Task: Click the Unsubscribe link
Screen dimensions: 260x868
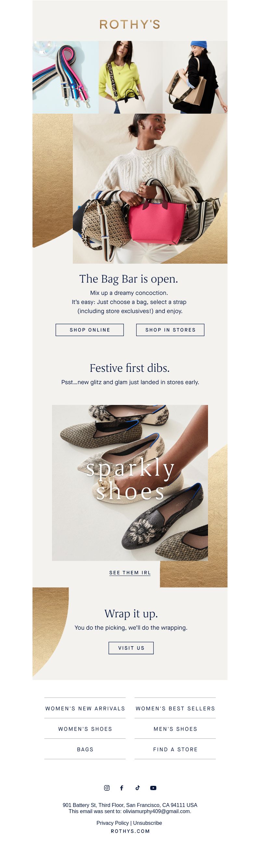Action: click(147, 823)
